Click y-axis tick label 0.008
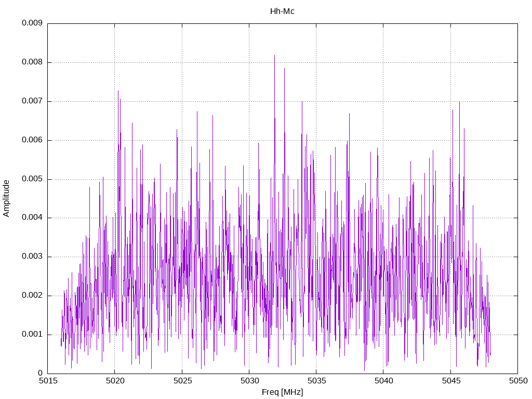532x399 pixels. click(x=32, y=62)
